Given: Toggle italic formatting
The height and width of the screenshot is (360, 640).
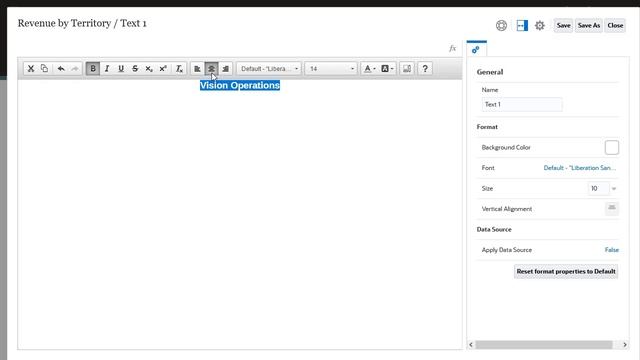Looking at the screenshot, I should click(x=107, y=69).
